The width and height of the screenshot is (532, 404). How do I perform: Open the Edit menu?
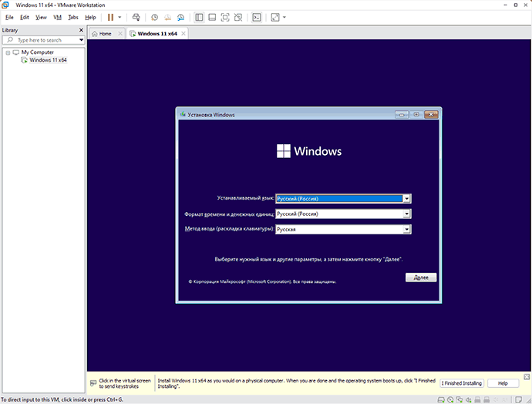[25, 17]
